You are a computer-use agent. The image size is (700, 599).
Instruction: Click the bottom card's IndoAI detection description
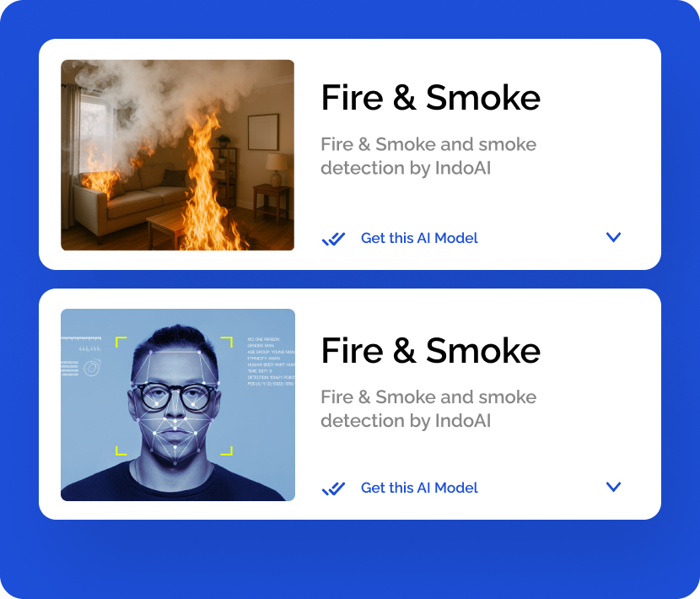coord(428,408)
